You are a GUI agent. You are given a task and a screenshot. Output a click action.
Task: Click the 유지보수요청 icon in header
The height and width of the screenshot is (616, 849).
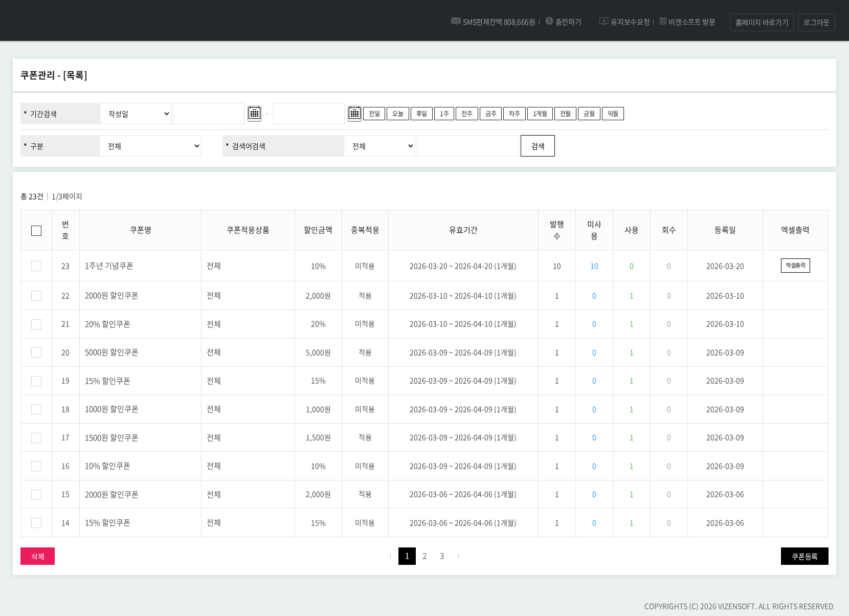(604, 21)
